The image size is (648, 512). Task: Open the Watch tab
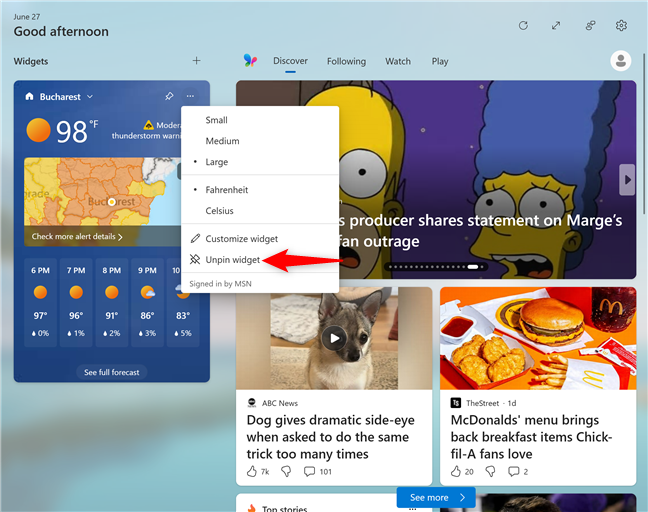[398, 61]
